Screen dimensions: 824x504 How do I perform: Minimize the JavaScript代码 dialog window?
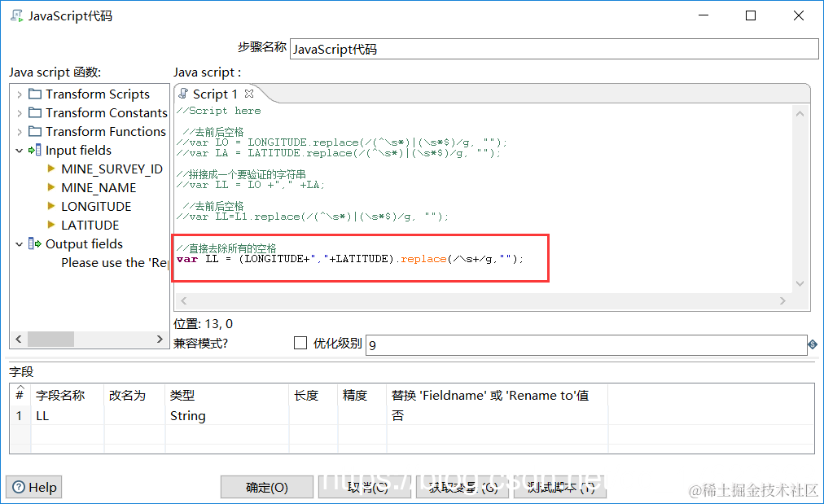703,15
